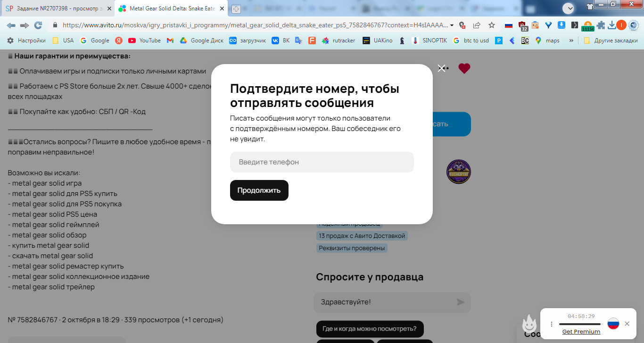Viewport: 644px width, 343px height.
Task: Open the Gmail bookmark icon
Action: 170,41
